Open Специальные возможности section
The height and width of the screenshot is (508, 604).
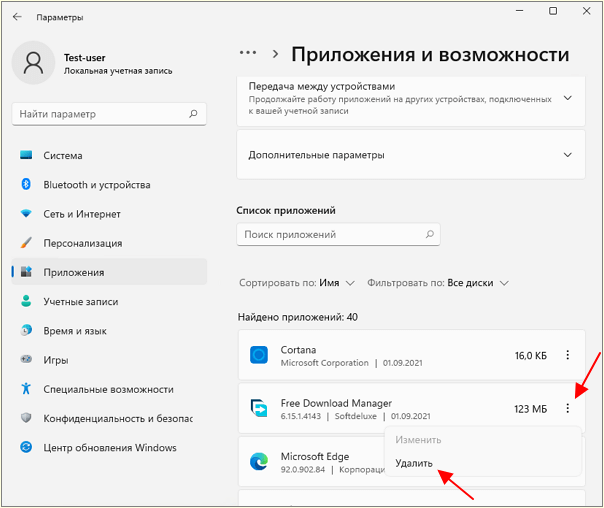[109, 389]
